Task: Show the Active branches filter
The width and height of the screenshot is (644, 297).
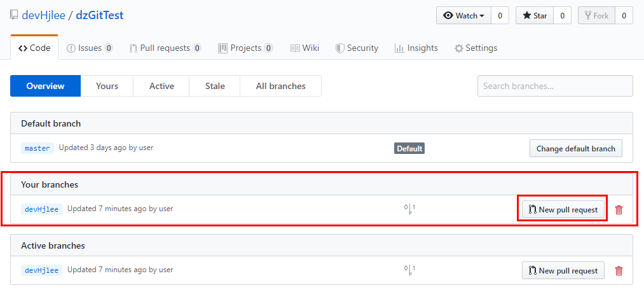Action: [x=161, y=86]
